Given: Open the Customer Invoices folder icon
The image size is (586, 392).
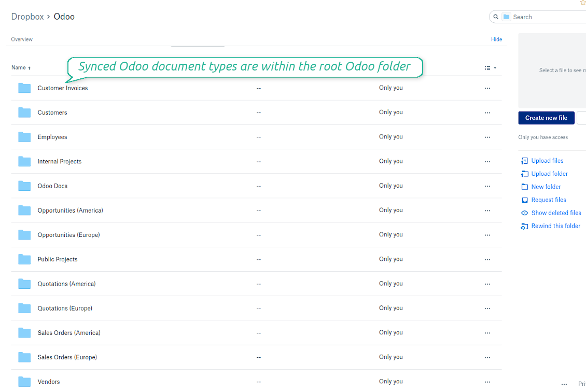Looking at the screenshot, I should 24,88.
